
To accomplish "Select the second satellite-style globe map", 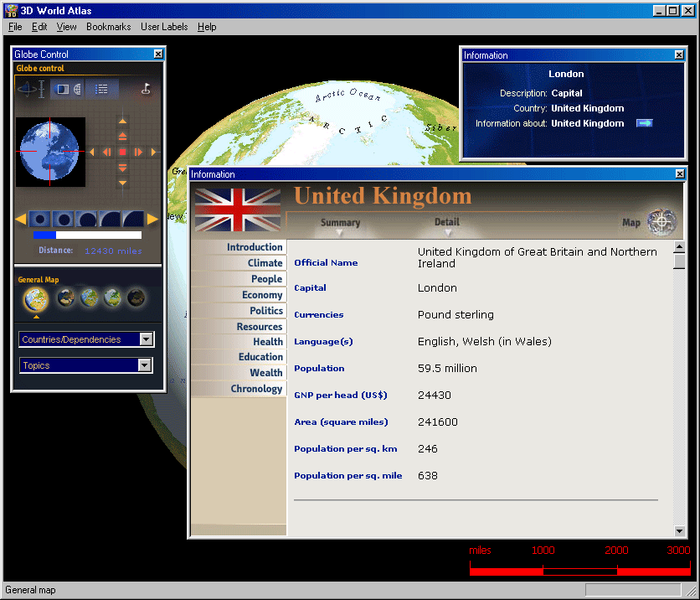I will tap(66, 298).
